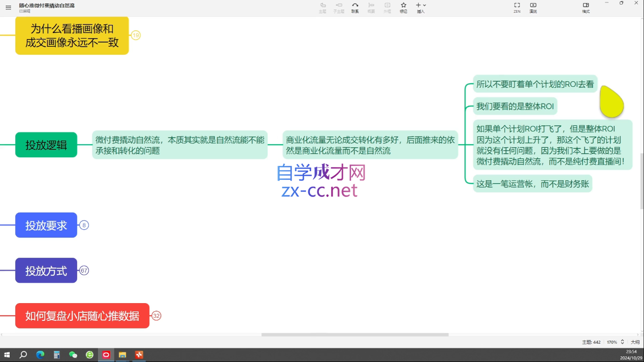Viewport: 644px width, 362px height.
Task: Open the Windows Start menu
Action: click(6, 355)
